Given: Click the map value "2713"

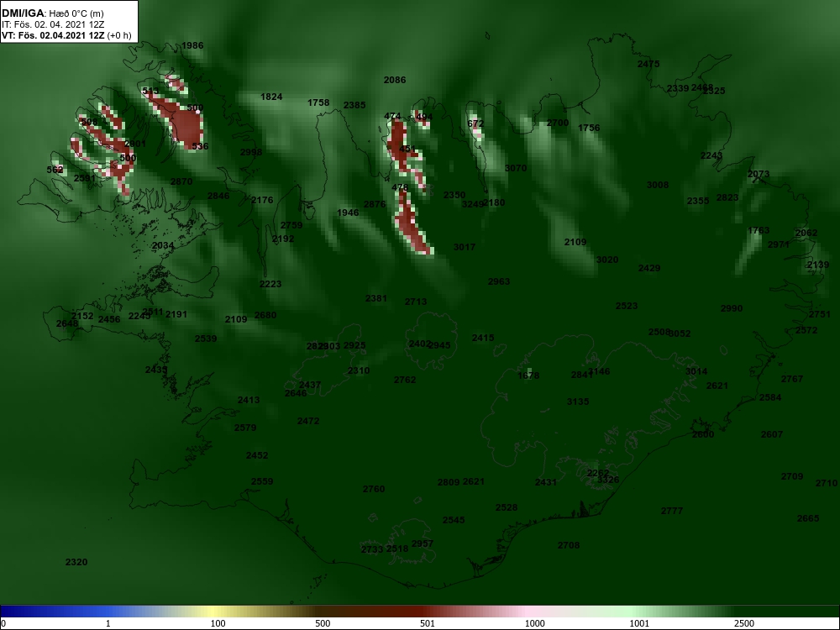Looking at the screenshot, I should (416, 302).
